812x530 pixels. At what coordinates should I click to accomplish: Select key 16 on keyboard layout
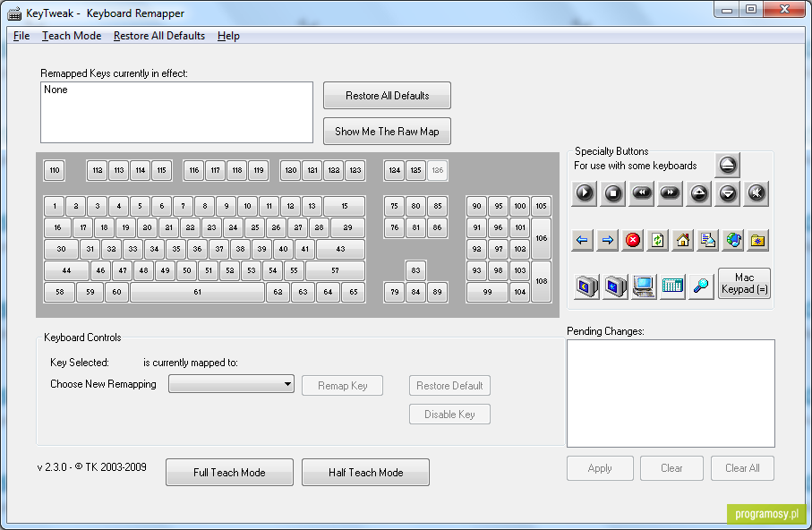57,227
